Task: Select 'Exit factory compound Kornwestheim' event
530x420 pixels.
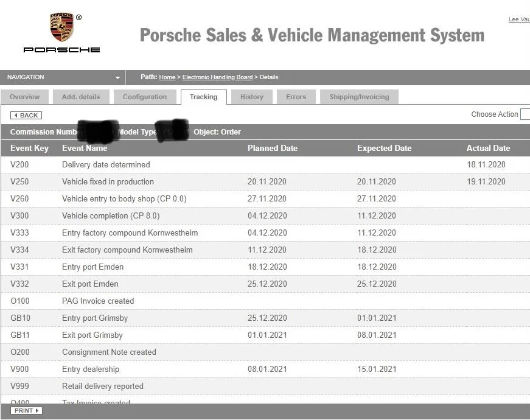Action: (x=127, y=250)
